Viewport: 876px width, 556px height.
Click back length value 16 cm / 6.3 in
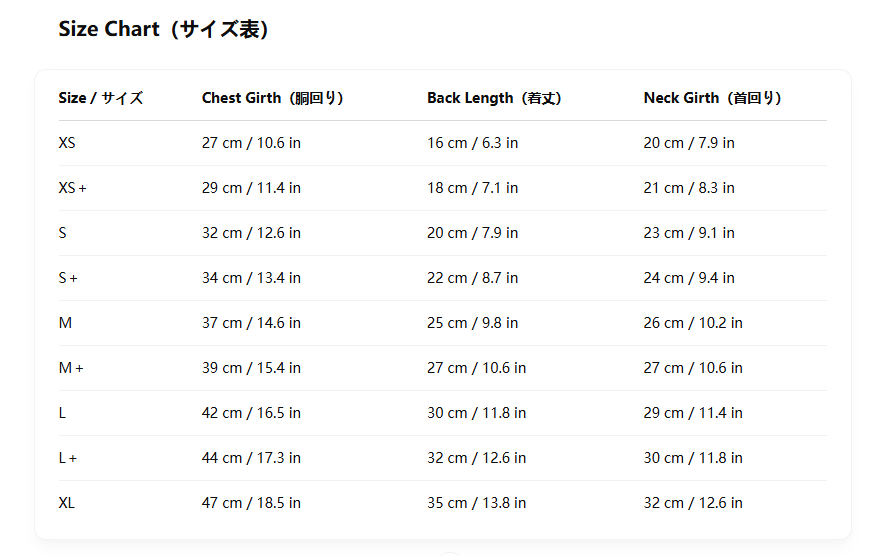(x=472, y=143)
